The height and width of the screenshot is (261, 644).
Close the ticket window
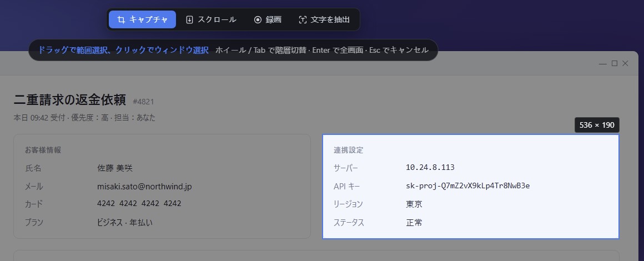[626, 63]
